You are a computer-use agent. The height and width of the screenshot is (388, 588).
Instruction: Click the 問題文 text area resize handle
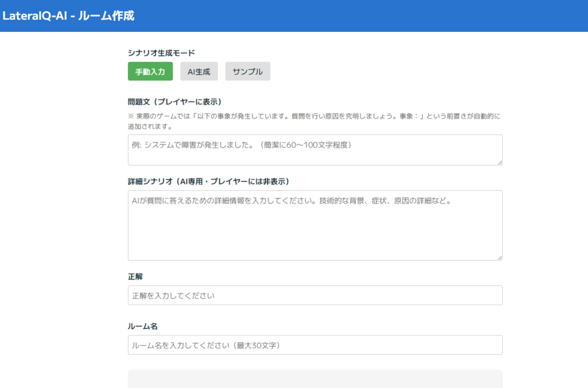pos(499,162)
